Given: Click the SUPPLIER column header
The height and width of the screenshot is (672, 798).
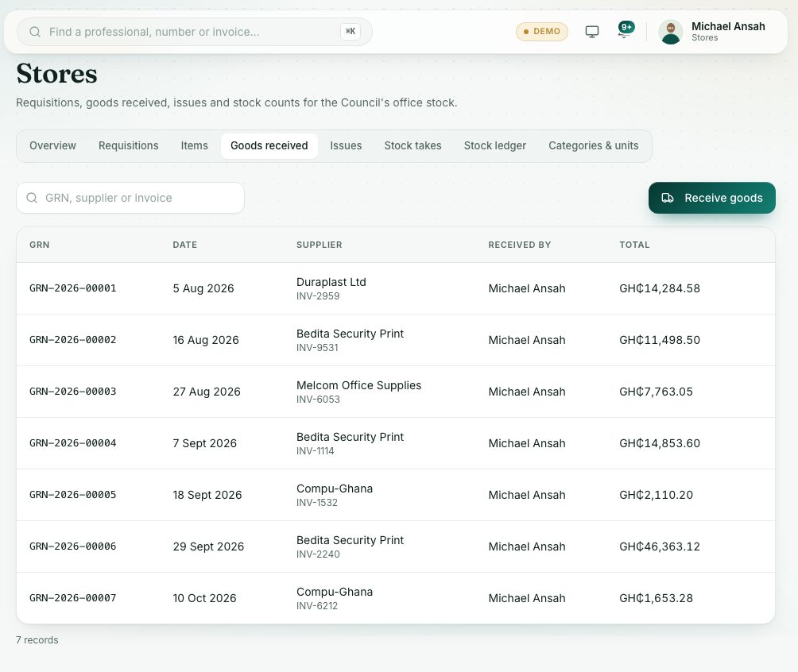Looking at the screenshot, I should click(x=319, y=245).
